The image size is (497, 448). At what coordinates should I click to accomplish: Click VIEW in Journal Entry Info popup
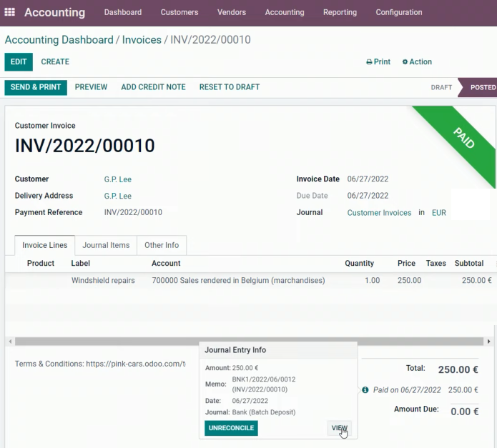339,428
